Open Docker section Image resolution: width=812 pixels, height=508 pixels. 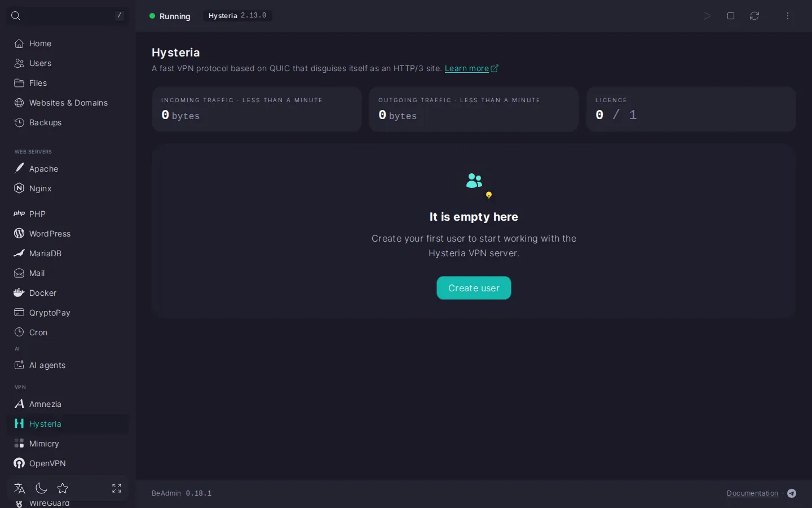[x=67, y=293]
